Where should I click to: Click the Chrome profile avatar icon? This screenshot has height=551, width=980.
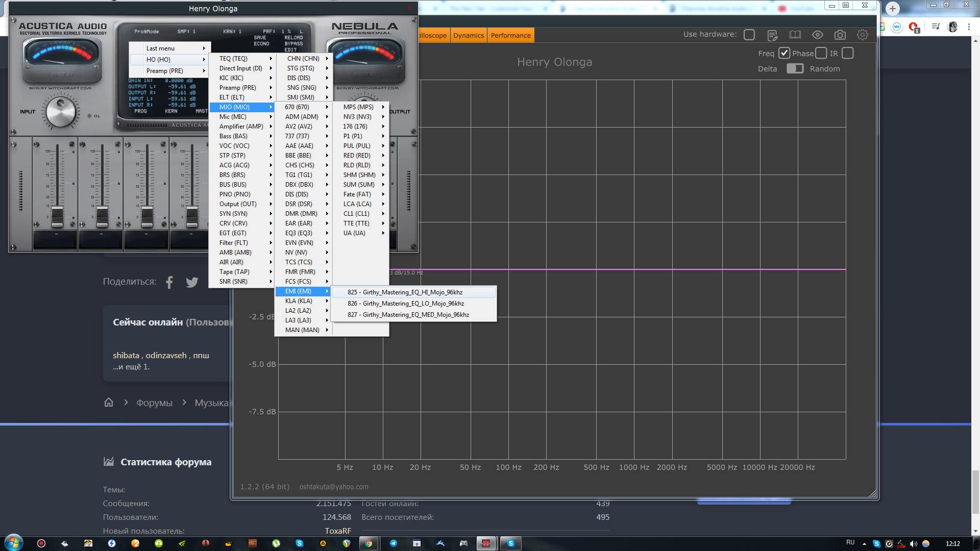(952, 27)
